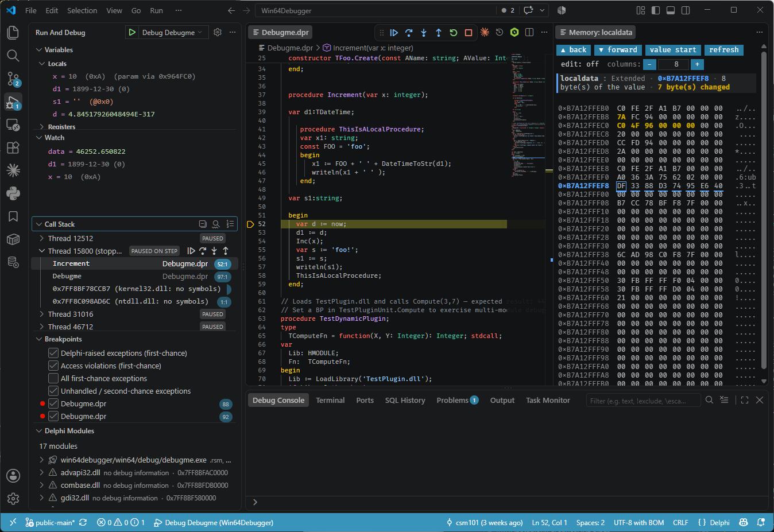This screenshot has height=532, width=774.
Task: Switch to the Problems panel tab
Action: click(x=458, y=401)
